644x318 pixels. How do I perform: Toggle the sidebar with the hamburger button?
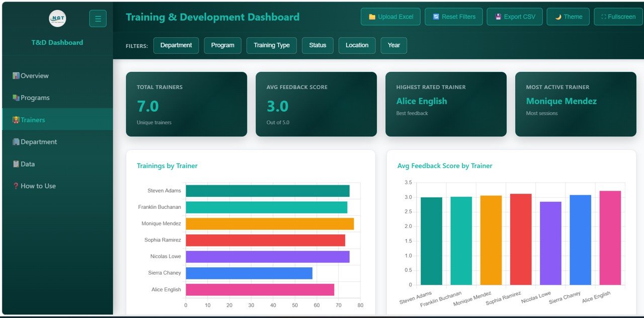click(98, 18)
